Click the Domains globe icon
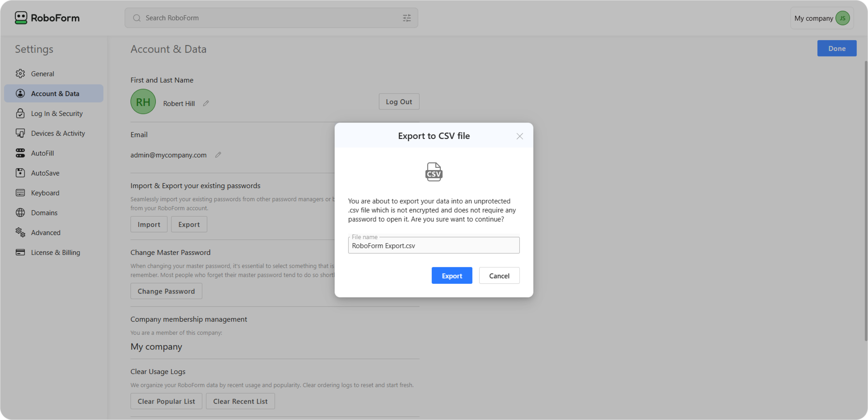Image resolution: width=868 pixels, height=420 pixels. (20, 212)
